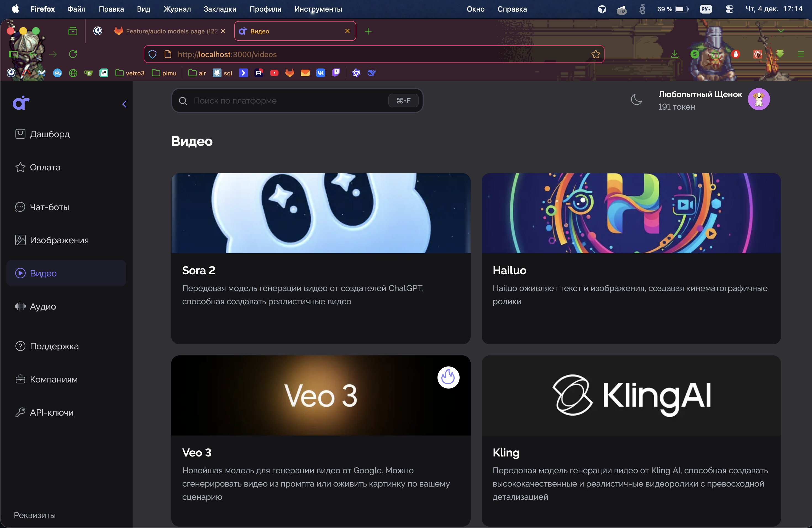The width and height of the screenshot is (812, 528).
Task: Open the Реквизиты link in the sidebar
Action: pos(35,515)
